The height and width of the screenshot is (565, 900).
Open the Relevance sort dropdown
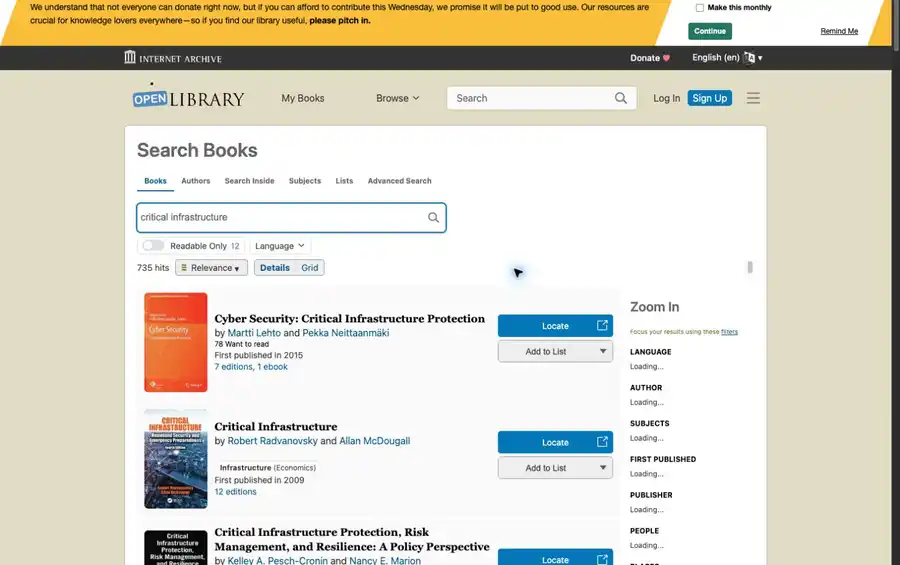211,268
